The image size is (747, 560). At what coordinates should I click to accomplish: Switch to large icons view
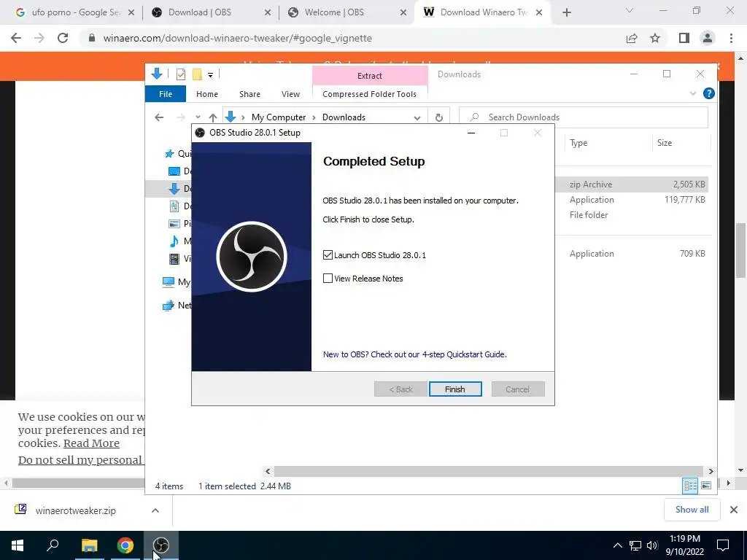click(706, 486)
